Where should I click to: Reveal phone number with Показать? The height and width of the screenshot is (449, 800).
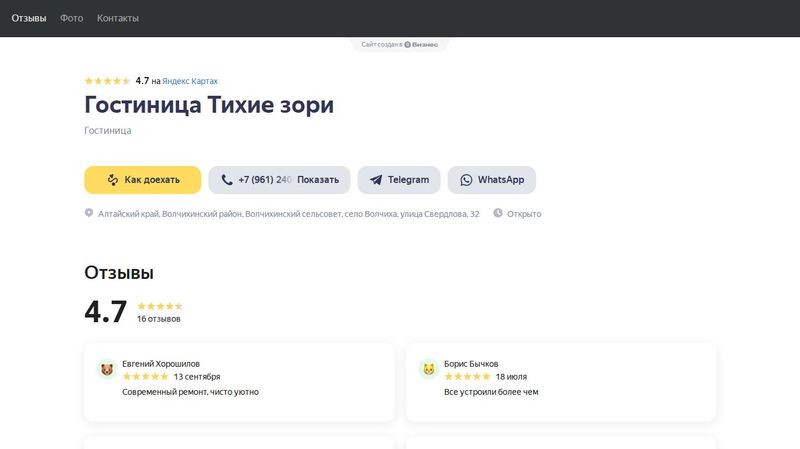[318, 180]
